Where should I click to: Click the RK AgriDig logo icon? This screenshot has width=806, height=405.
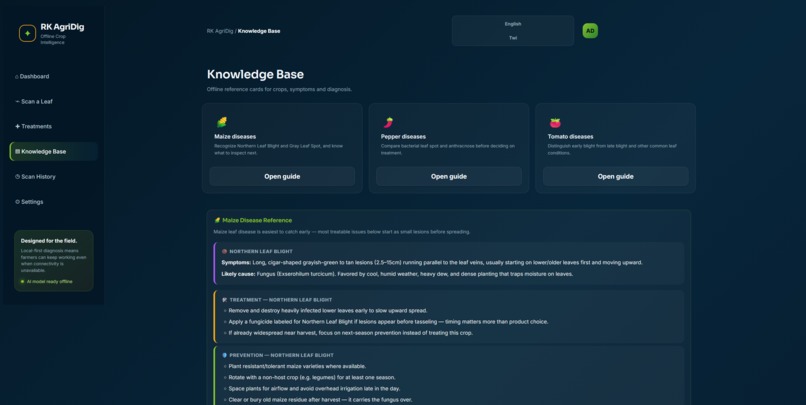coord(27,33)
